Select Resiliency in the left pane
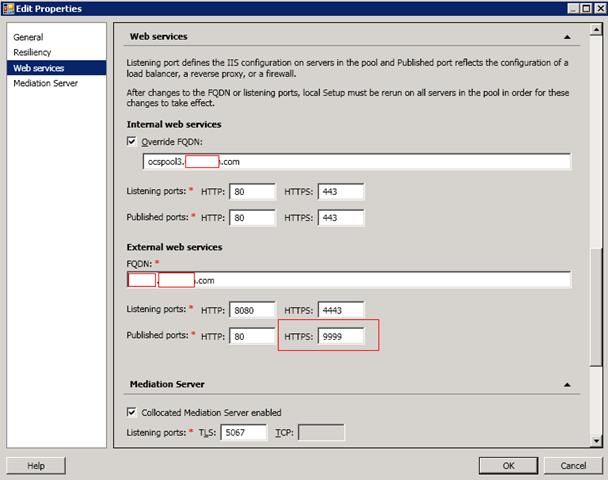608x480 pixels. 32,52
